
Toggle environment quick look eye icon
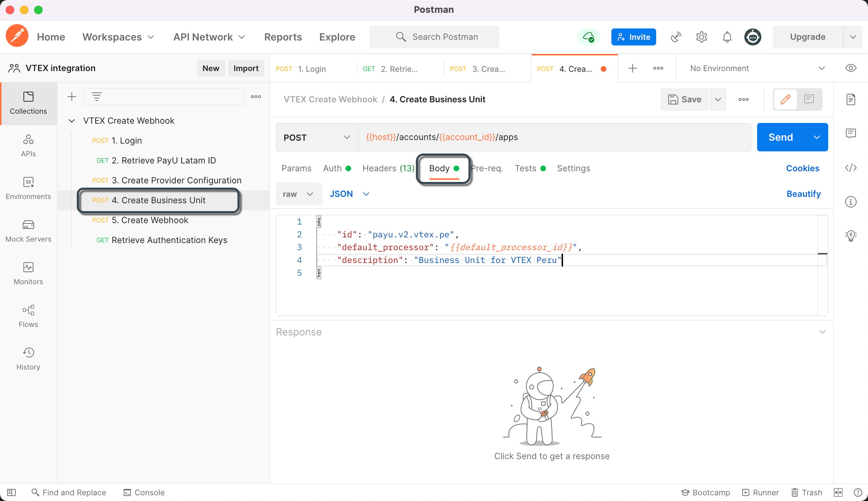[x=851, y=68]
